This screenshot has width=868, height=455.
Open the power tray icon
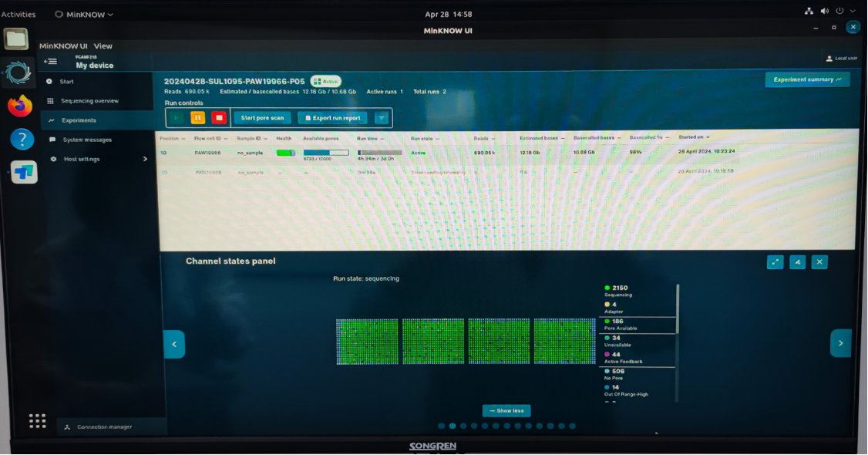[x=839, y=11]
